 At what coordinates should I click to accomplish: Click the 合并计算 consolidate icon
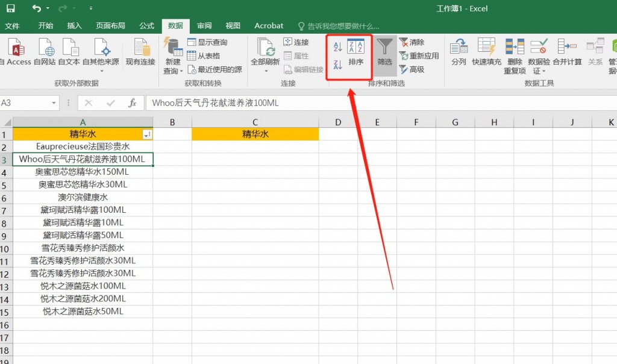click(567, 52)
